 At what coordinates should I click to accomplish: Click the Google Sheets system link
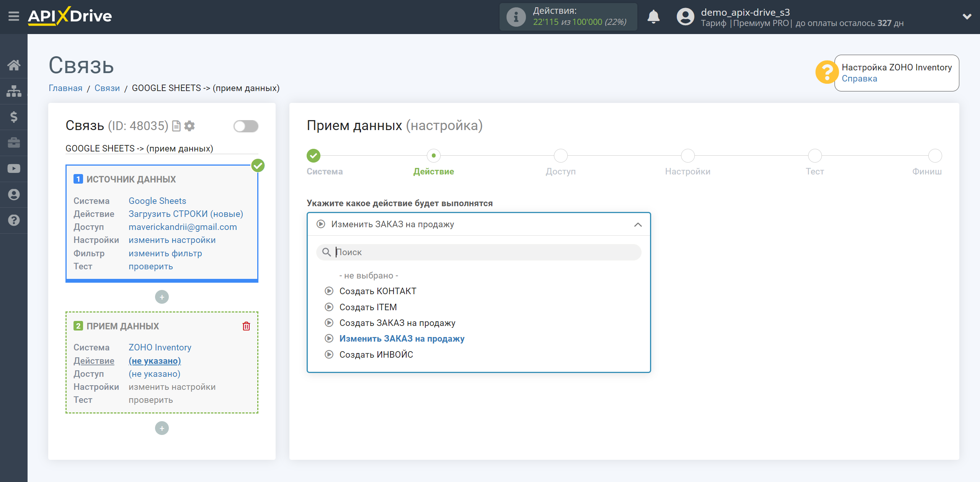[x=157, y=201]
